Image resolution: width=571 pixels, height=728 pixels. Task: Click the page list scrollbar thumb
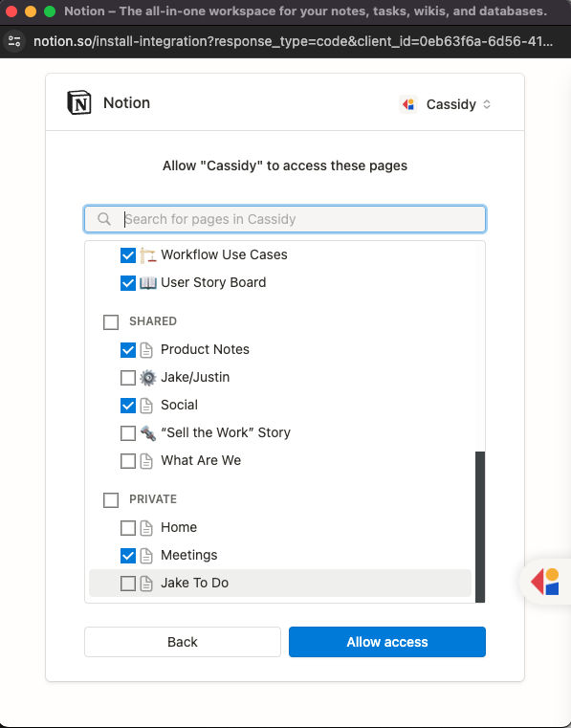pos(480,527)
